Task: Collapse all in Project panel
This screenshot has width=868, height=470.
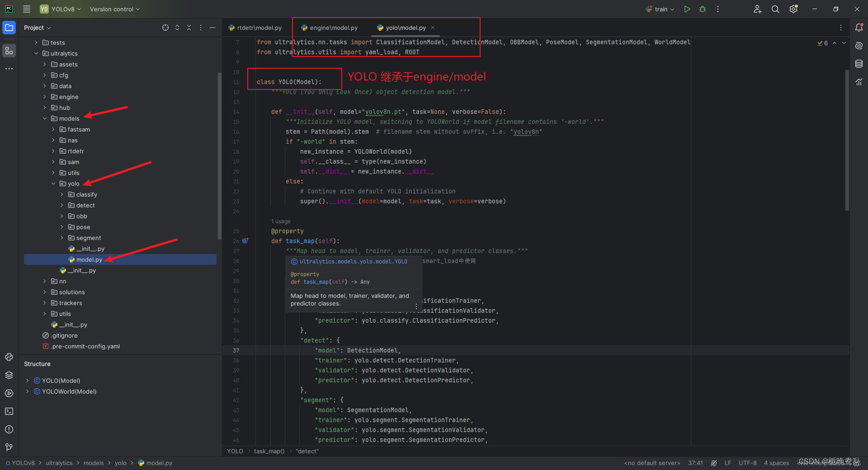Action: click(x=189, y=28)
